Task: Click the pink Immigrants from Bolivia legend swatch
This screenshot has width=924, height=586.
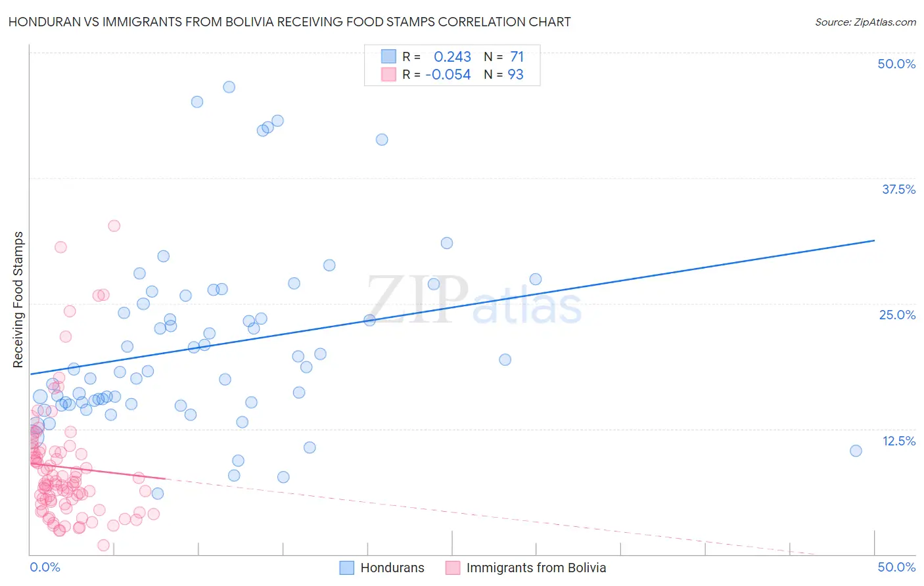Action: click(x=453, y=568)
